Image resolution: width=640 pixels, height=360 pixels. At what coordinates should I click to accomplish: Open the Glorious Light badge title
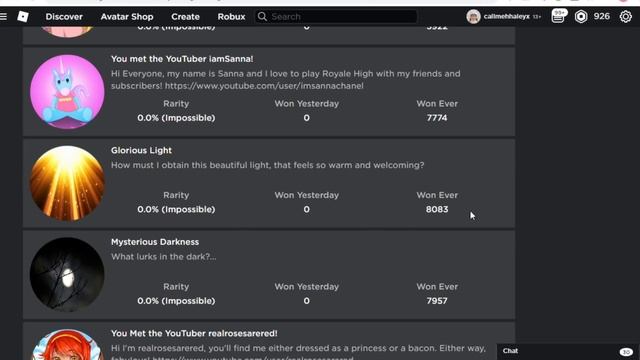pyautogui.click(x=141, y=150)
